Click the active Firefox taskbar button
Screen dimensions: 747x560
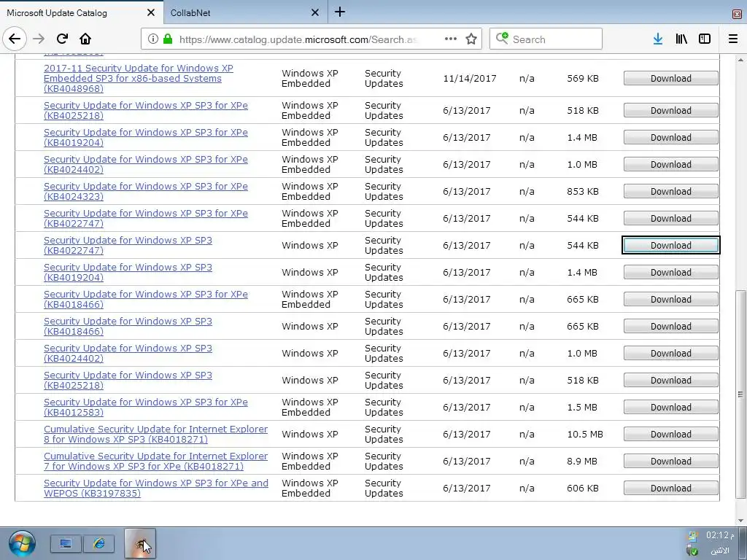pyautogui.click(x=140, y=543)
